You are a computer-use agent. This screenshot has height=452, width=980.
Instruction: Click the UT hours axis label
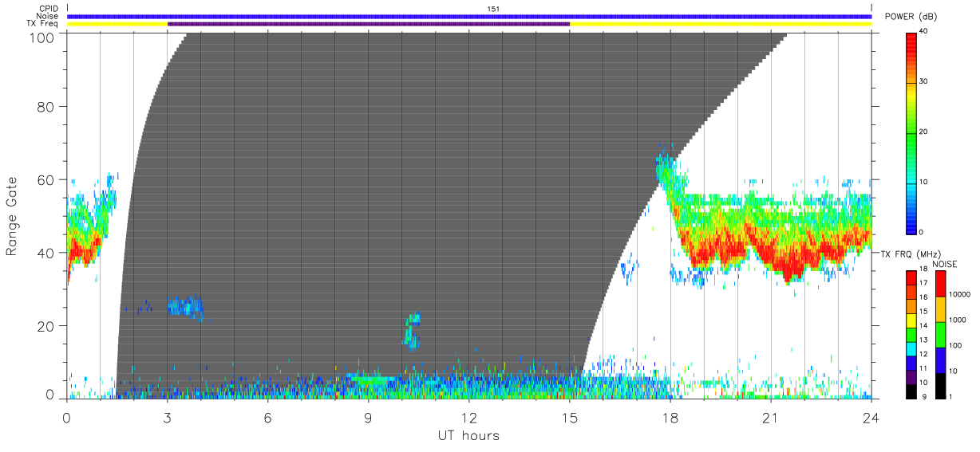click(468, 435)
